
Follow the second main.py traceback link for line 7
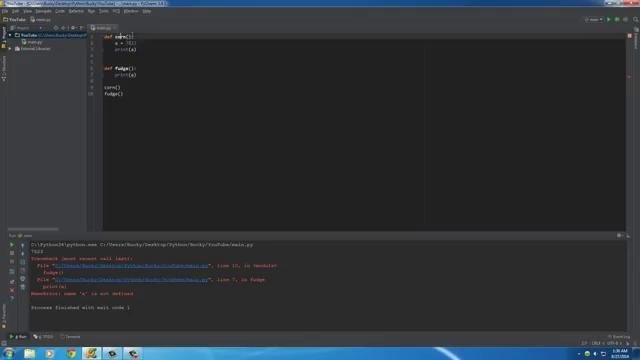[x=131, y=280]
